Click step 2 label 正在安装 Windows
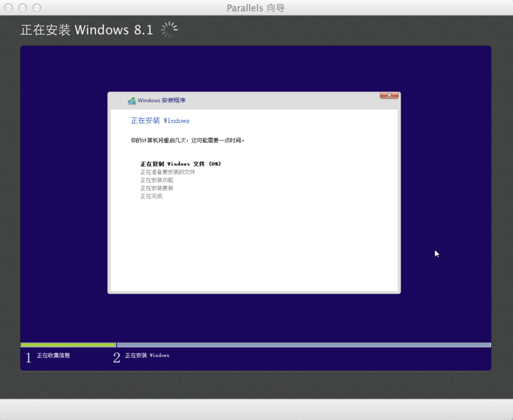513x420 pixels. 147,355
